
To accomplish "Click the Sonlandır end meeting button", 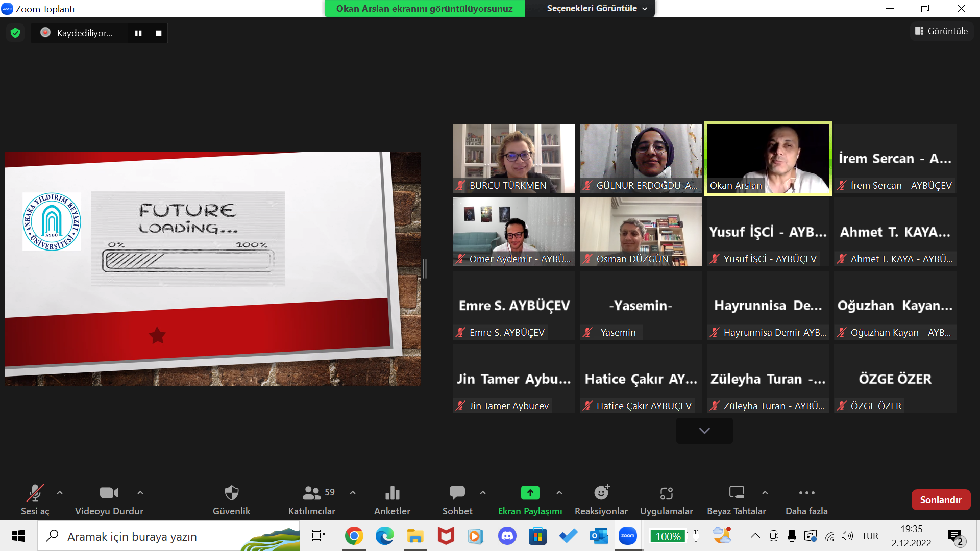I will click(940, 500).
